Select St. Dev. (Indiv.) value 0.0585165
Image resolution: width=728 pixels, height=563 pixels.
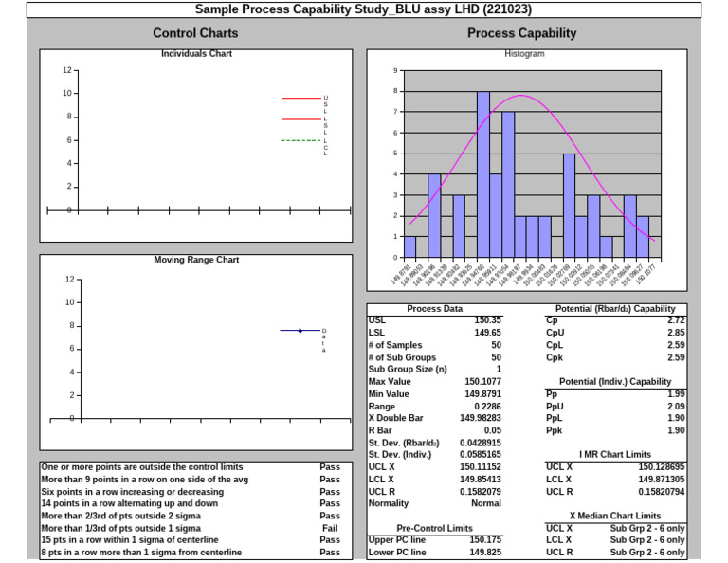point(481,455)
